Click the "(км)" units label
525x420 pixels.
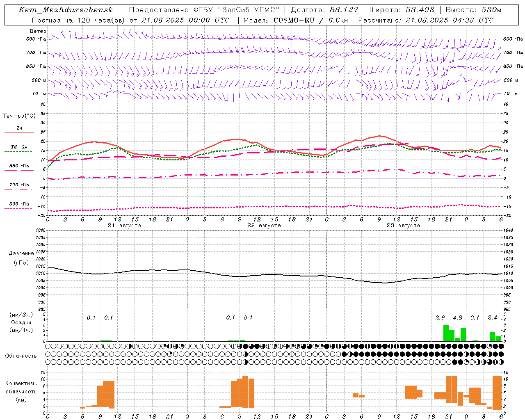[21, 399]
